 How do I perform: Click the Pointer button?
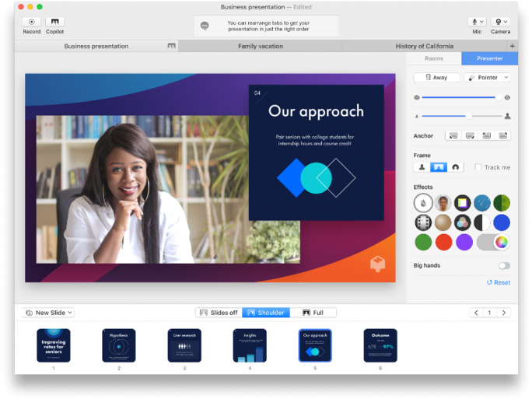(x=484, y=77)
